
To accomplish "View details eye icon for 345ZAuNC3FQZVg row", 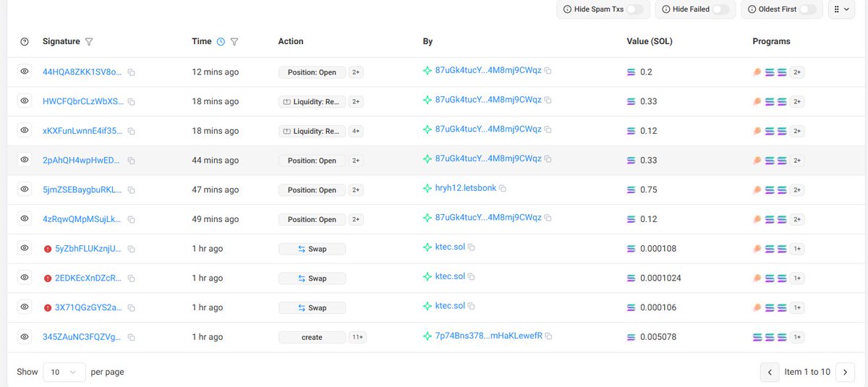I will [x=25, y=336].
